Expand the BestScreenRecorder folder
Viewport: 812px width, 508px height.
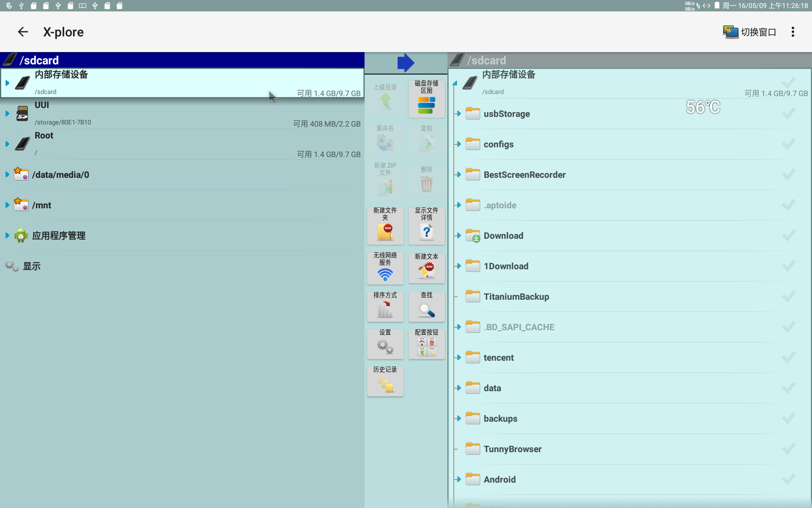[459, 174]
